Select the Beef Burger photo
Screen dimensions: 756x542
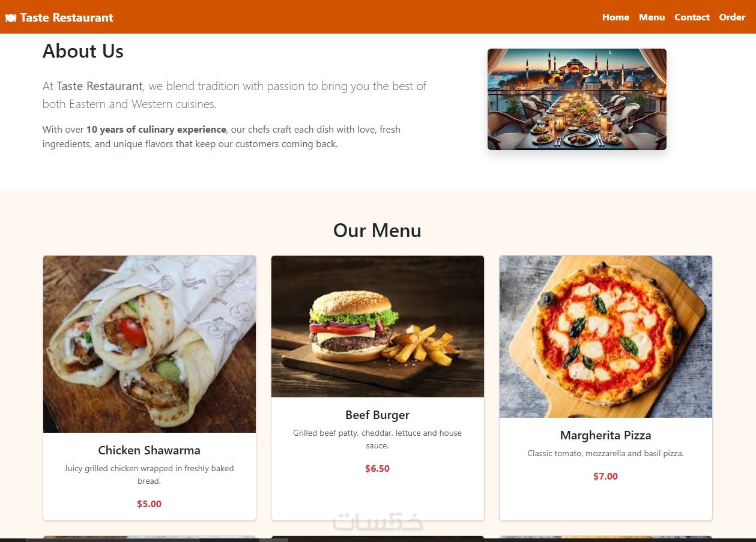tap(378, 327)
